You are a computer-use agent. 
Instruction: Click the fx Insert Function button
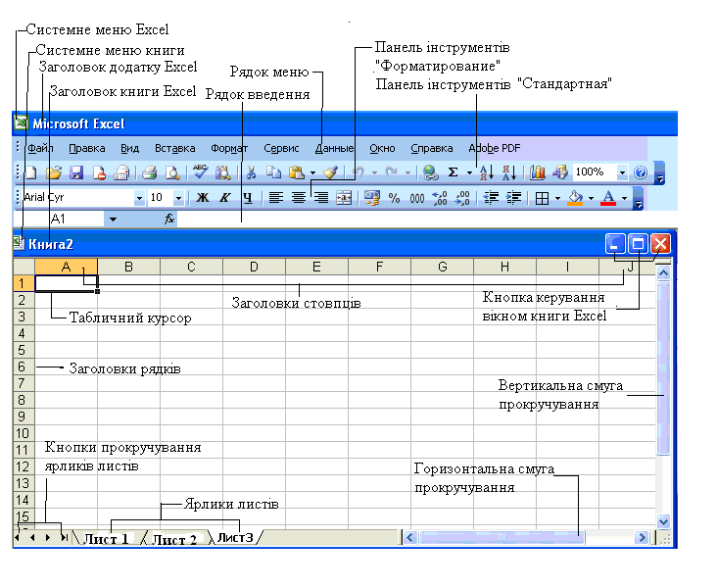pos(169,220)
